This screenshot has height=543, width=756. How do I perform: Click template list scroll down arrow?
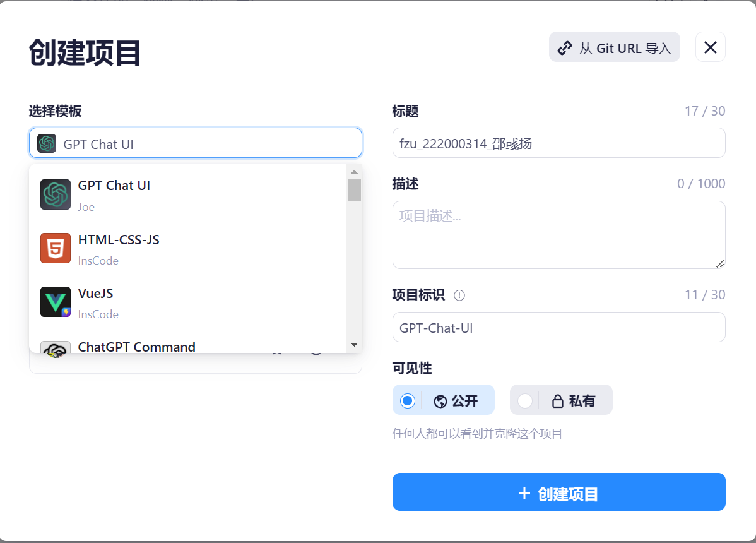point(355,345)
